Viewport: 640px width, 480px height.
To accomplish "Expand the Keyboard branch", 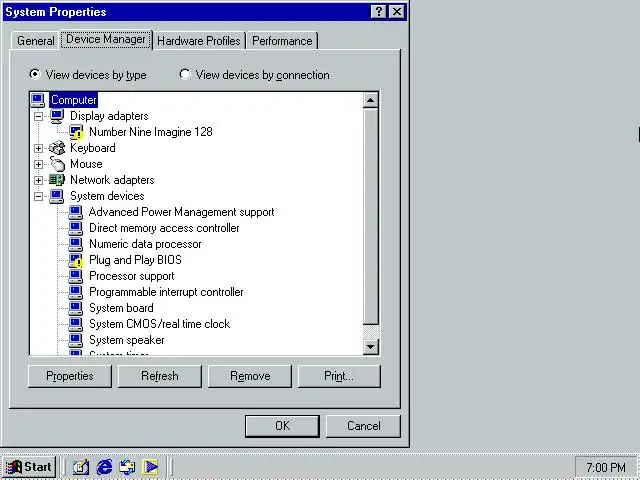I will tap(38, 148).
